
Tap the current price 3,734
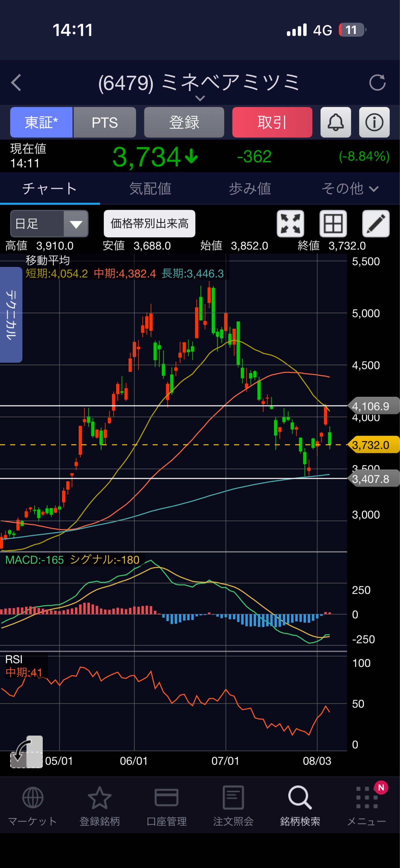tap(147, 157)
